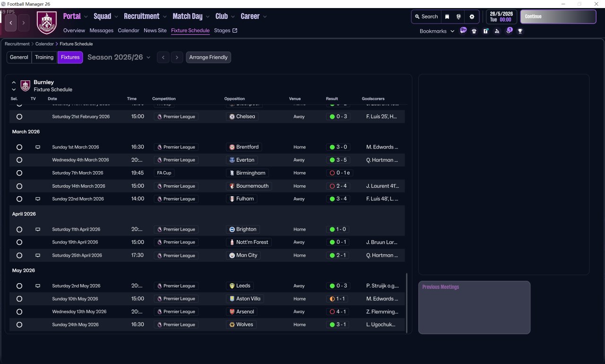Open the trophy bookmark icon
This screenshot has width=605, height=364.
[520, 31]
